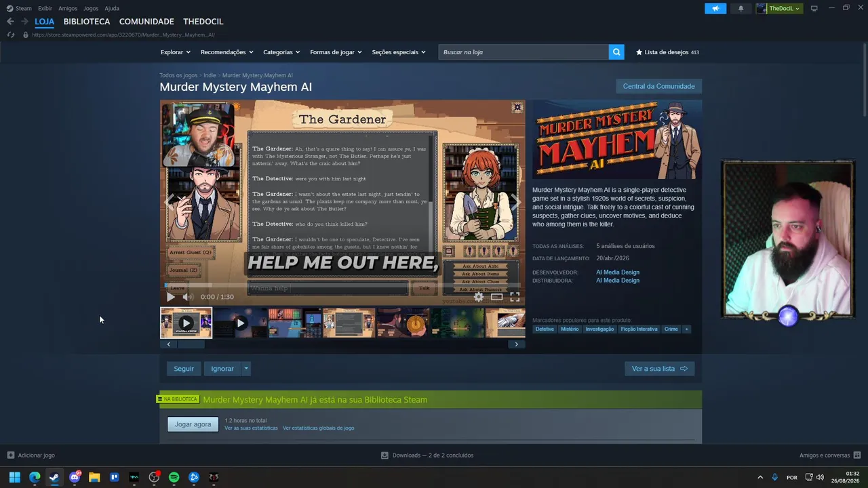Open Ver as suas estatísticas link

tap(251, 428)
